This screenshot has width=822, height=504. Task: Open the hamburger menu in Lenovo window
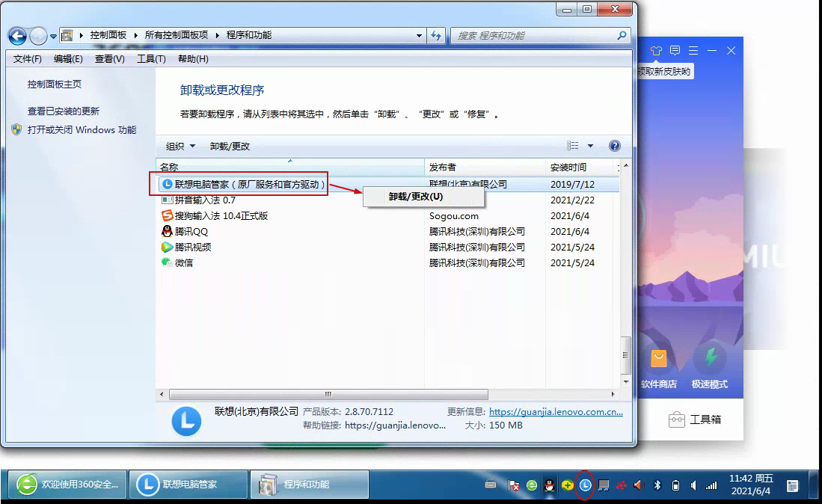tap(693, 50)
